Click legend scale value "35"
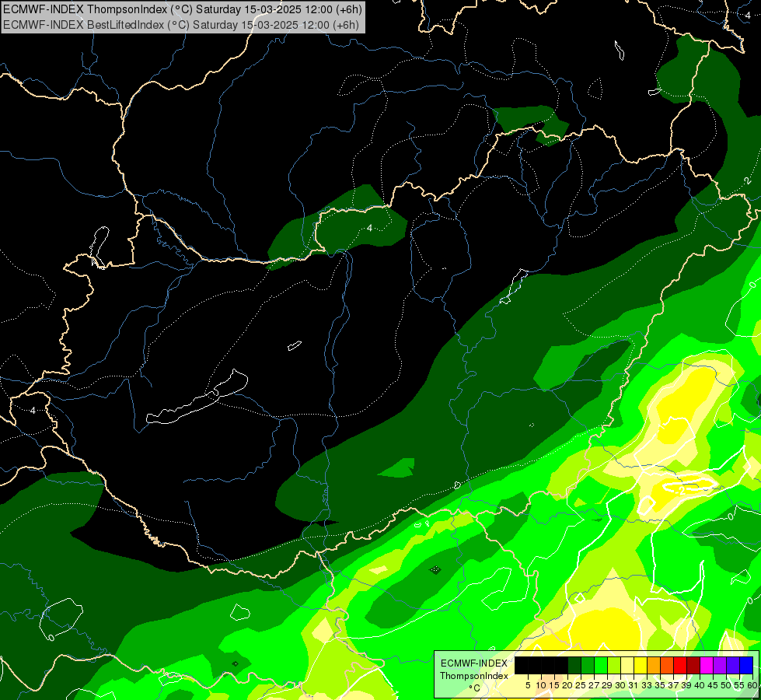 [x=660, y=685]
